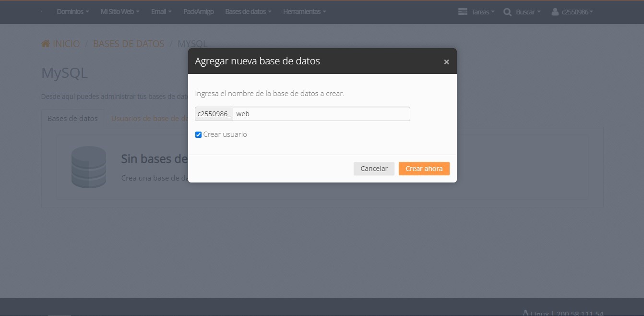Click the c2550986_ prefix label
The image size is (644, 316).
(214, 114)
